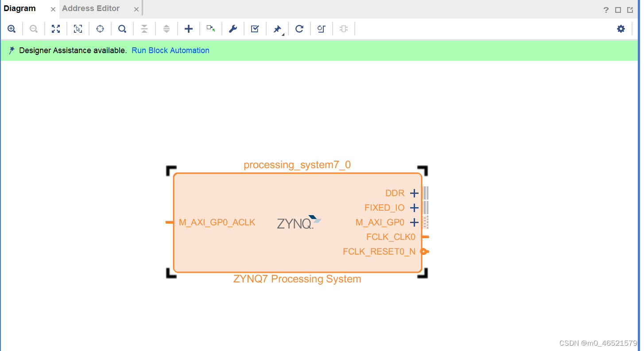Select the Diagram tab
This screenshot has width=644, height=351.
[x=19, y=8]
